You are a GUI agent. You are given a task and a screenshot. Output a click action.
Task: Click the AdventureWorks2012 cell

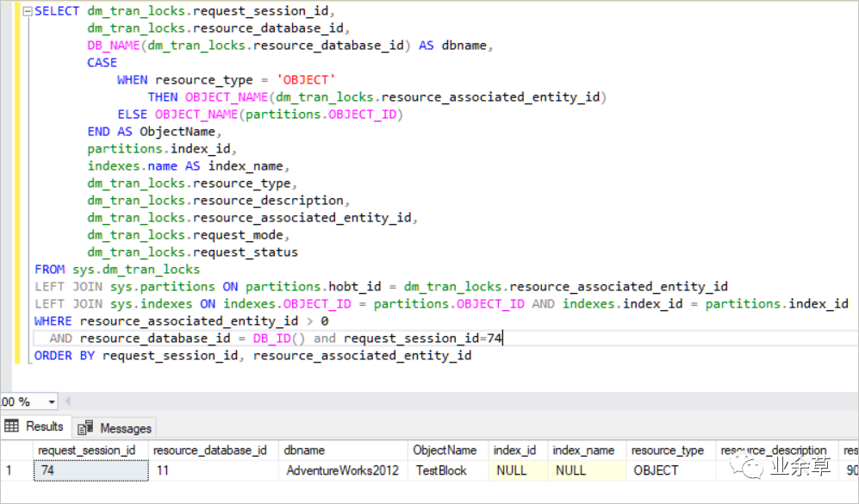[343, 470]
